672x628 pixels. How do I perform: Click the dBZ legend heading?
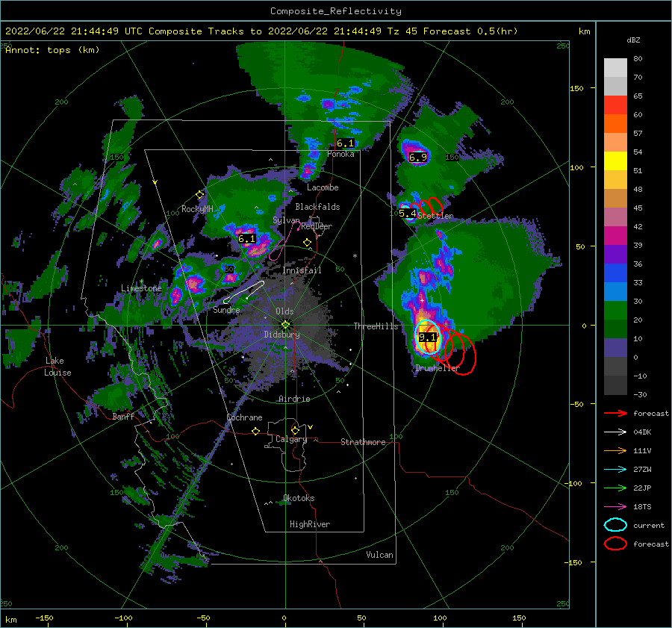(633, 40)
